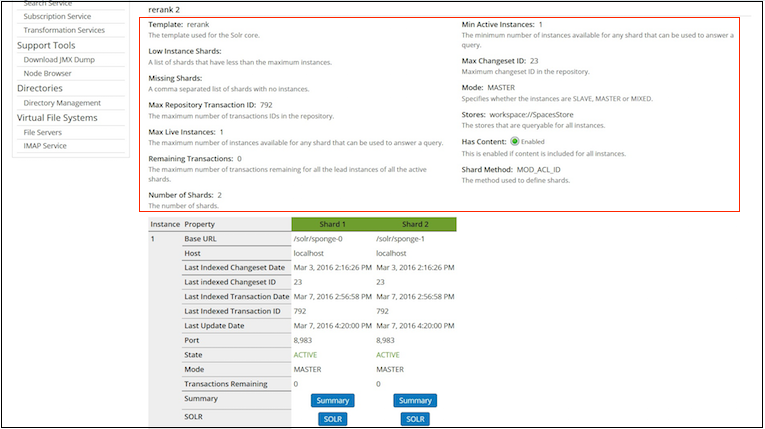Click the Summary button for Shard 2
Viewport: 765px width, 429px height.
point(415,400)
